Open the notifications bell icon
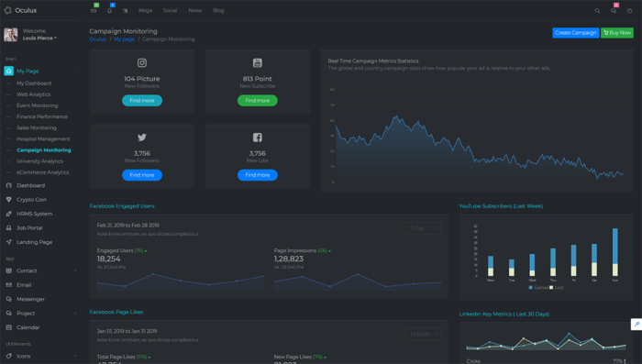642x364 pixels. [110, 11]
